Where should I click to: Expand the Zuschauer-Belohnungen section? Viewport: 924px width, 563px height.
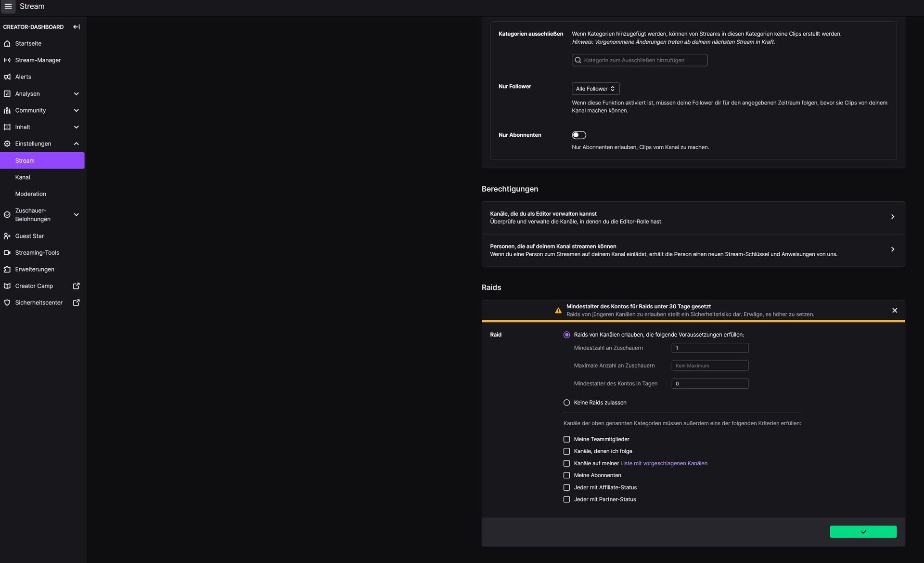point(76,215)
